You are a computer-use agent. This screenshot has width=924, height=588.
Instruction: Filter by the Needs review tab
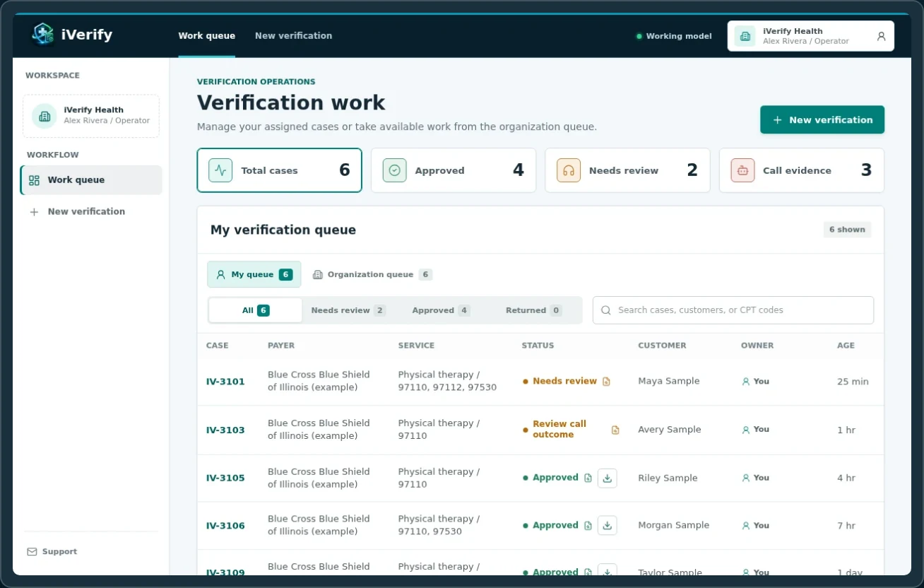(x=348, y=310)
